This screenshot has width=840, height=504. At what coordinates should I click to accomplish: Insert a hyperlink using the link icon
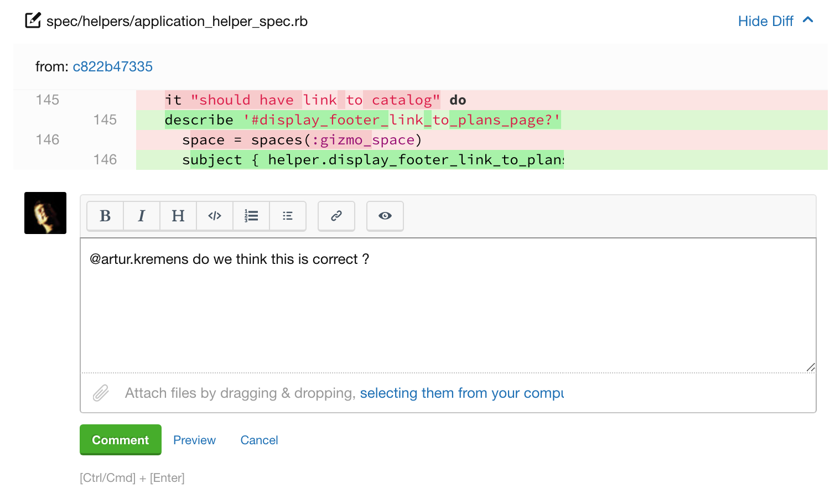(336, 216)
